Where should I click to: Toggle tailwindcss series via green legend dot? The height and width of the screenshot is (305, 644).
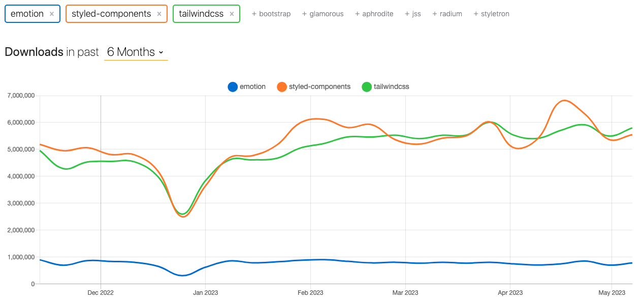(367, 87)
